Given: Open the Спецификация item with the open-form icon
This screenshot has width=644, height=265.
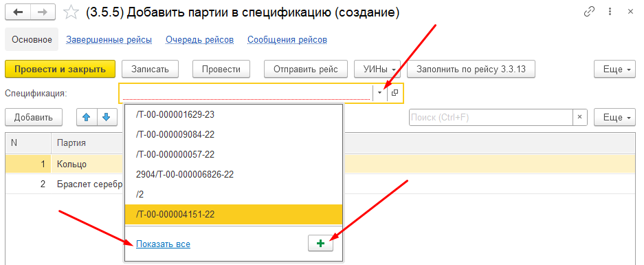Looking at the screenshot, I should point(395,93).
